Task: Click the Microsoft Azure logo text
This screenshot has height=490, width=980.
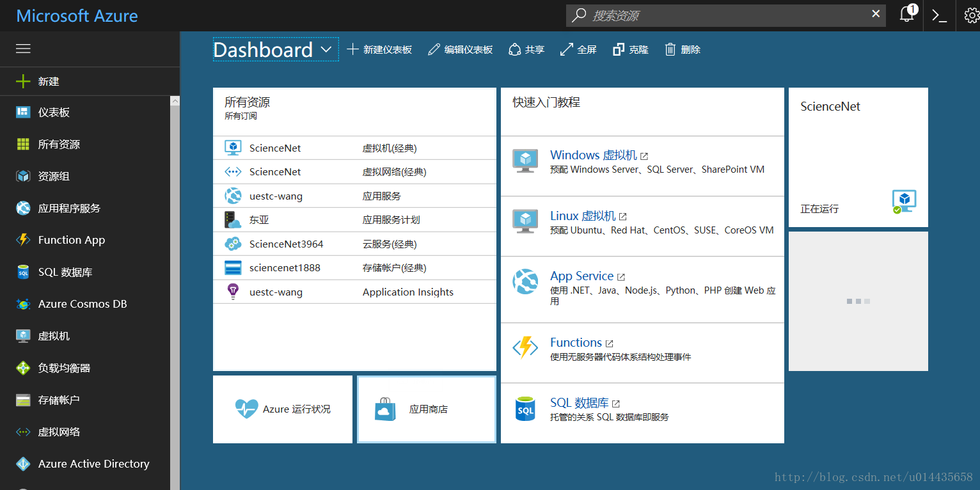Action: coord(77,16)
